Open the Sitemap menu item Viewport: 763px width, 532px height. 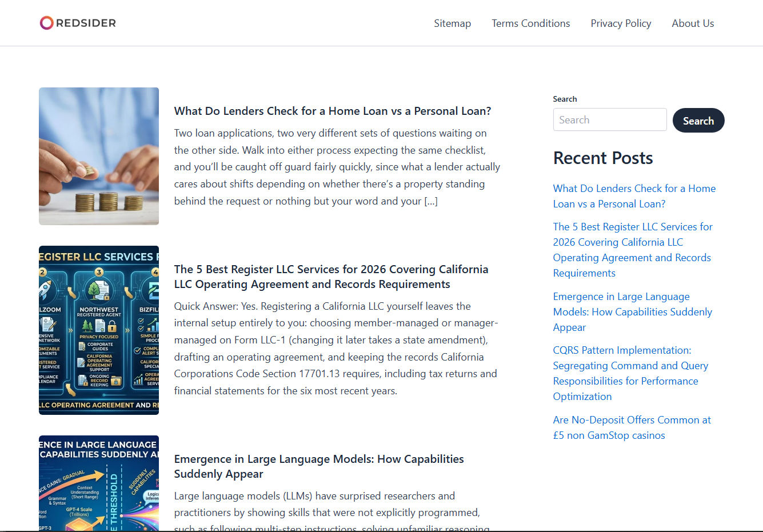[x=452, y=23]
